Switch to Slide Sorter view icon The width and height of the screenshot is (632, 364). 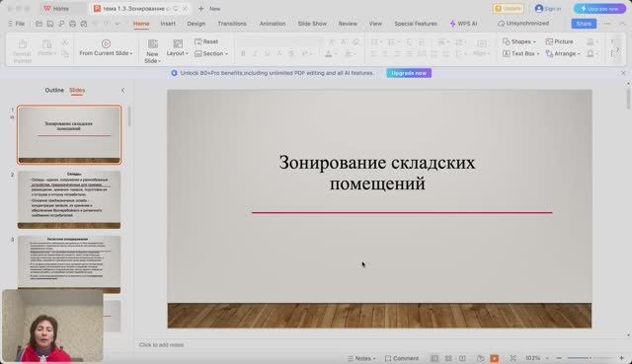click(448, 358)
